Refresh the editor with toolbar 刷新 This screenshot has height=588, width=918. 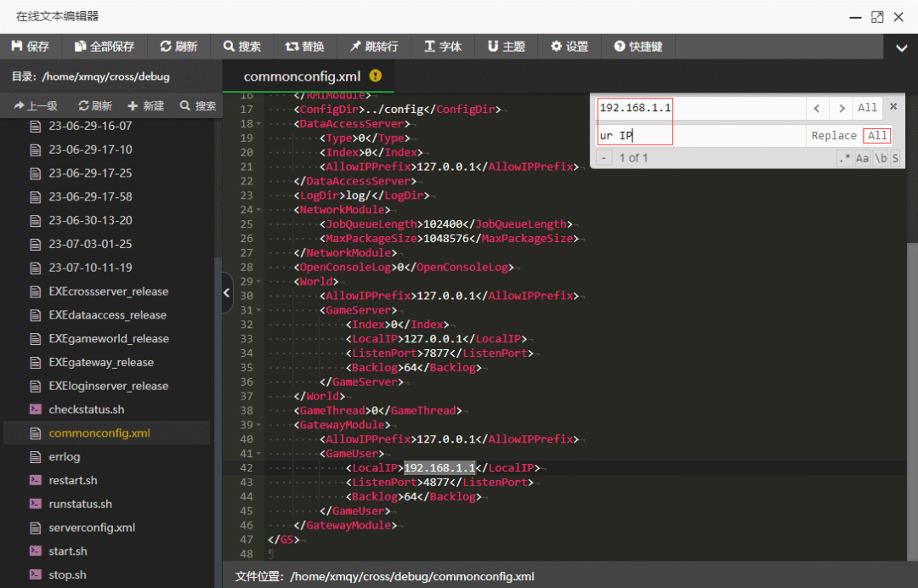click(178, 46)
